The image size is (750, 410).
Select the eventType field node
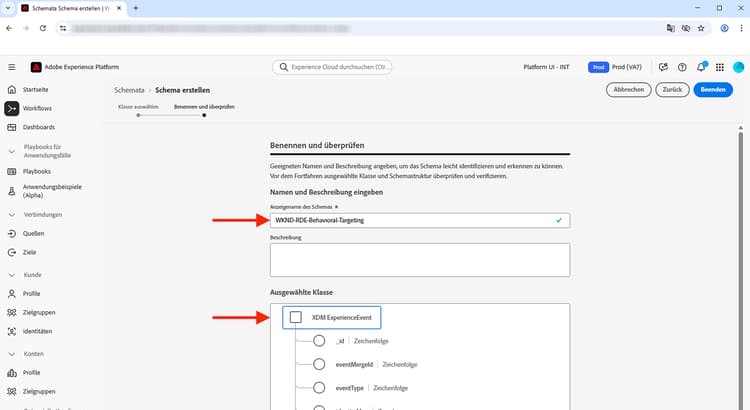319,388
